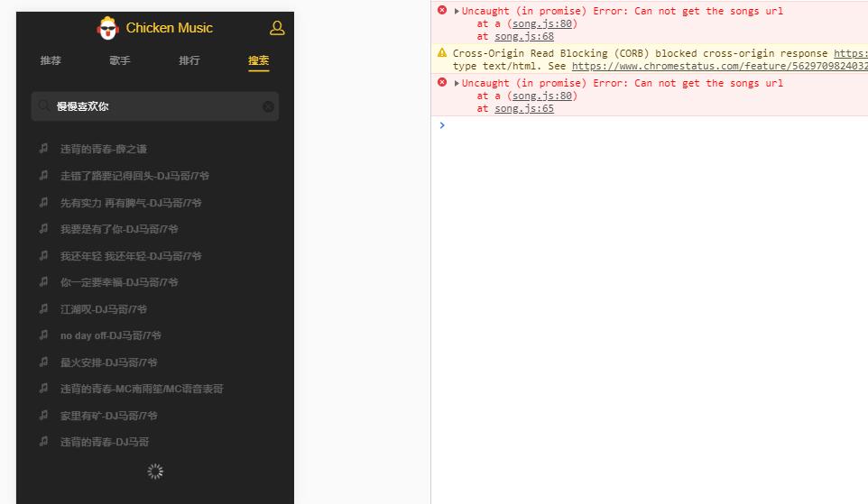
Task: Click music note icon beside 江湖叹
Action: (x=43, y=308)
